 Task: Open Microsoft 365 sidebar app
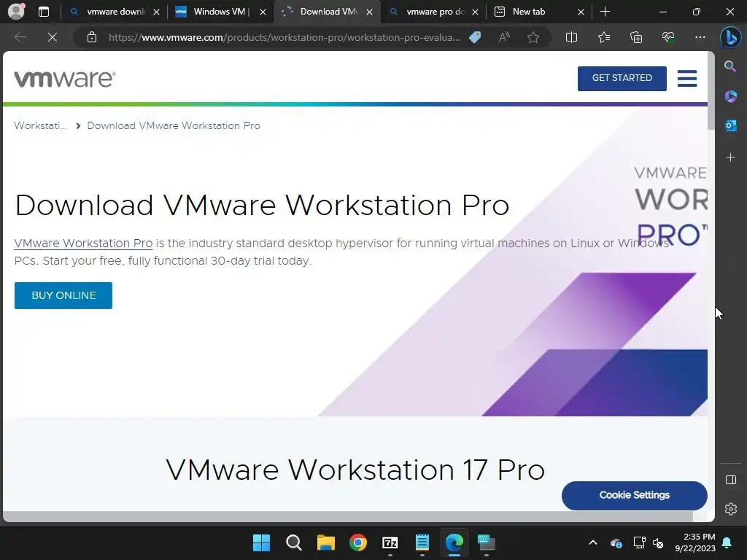click(x=730, y=96)
